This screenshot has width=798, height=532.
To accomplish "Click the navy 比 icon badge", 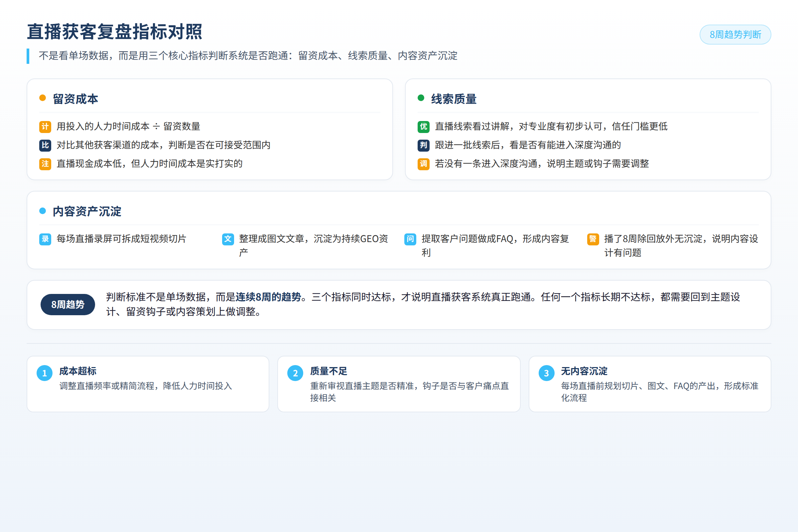I will (x=45, y=145).
